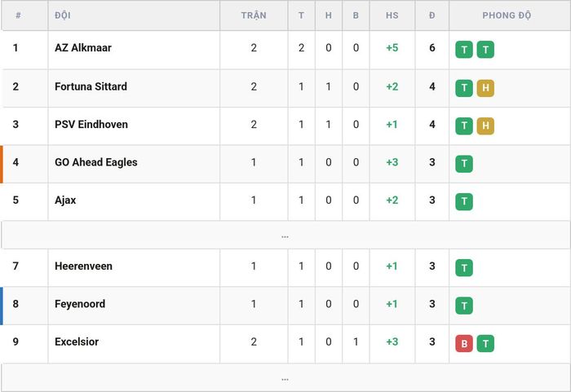Click the TRẬN column header
The image size is (571, 392).
(x=254, y=15)
